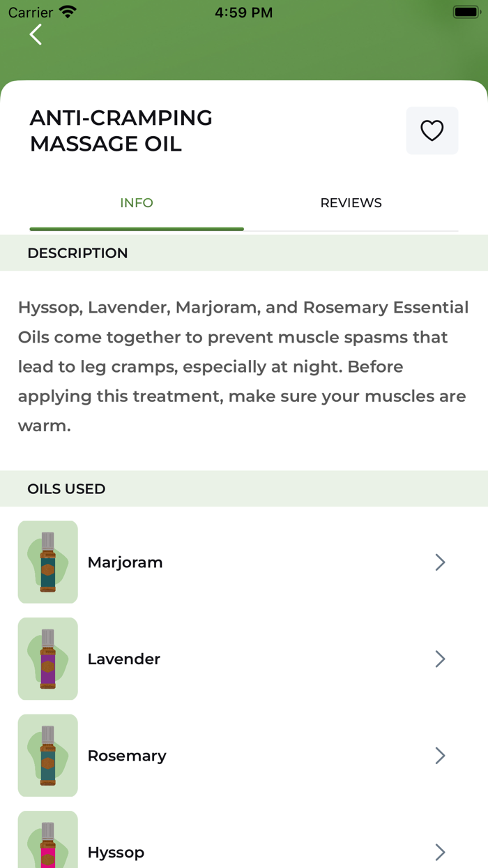Expand the Lavender row chevron
This screenshot has width=488, height=868.
tap(440, 659)
